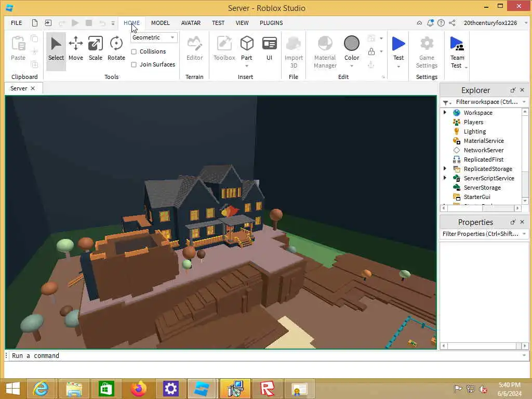The width and height of the screenshot is (532, 399).
Task: Open the Geometric mode dropdown
Action: tap(154, 37)
